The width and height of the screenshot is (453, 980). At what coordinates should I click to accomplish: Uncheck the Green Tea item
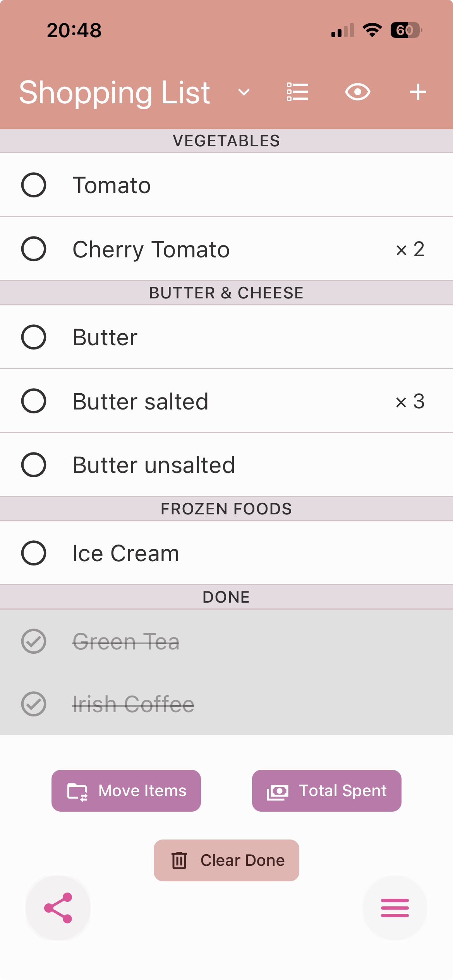[34, 641]
